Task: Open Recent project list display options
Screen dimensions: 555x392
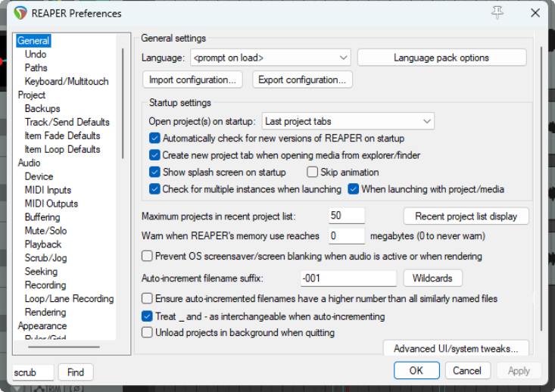Action: click(x=466, y=216)
